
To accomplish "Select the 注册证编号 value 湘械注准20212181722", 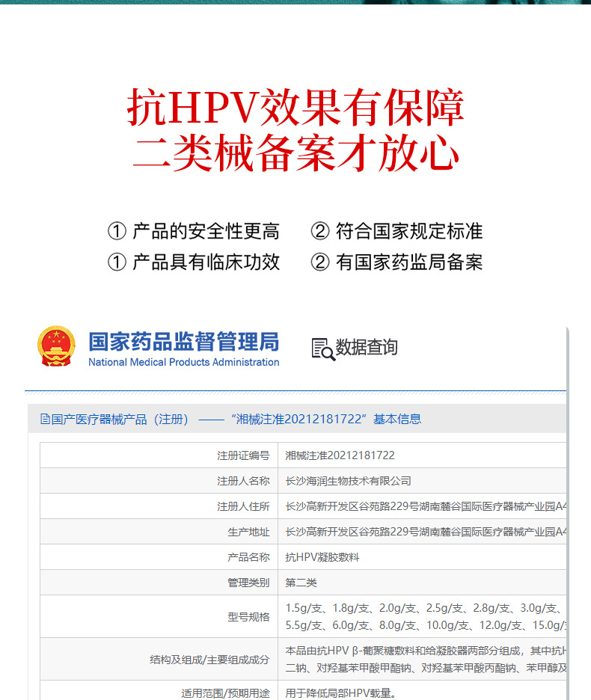I will 340,455.
